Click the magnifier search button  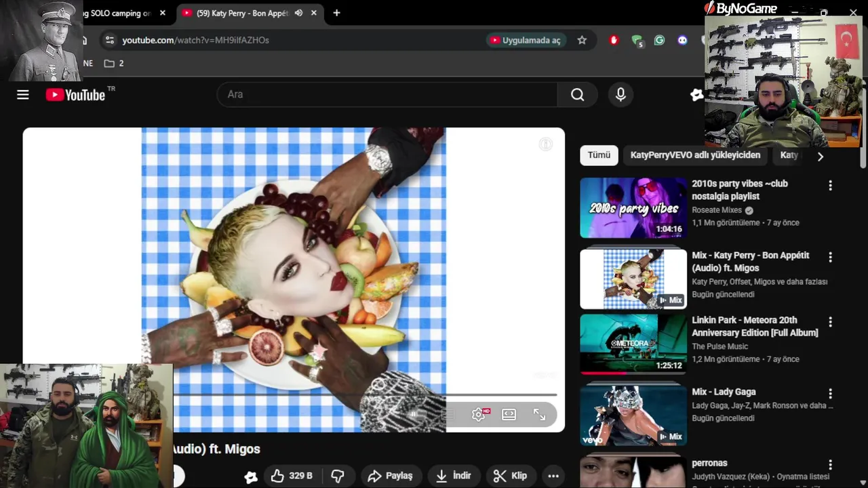coord(577,95)
